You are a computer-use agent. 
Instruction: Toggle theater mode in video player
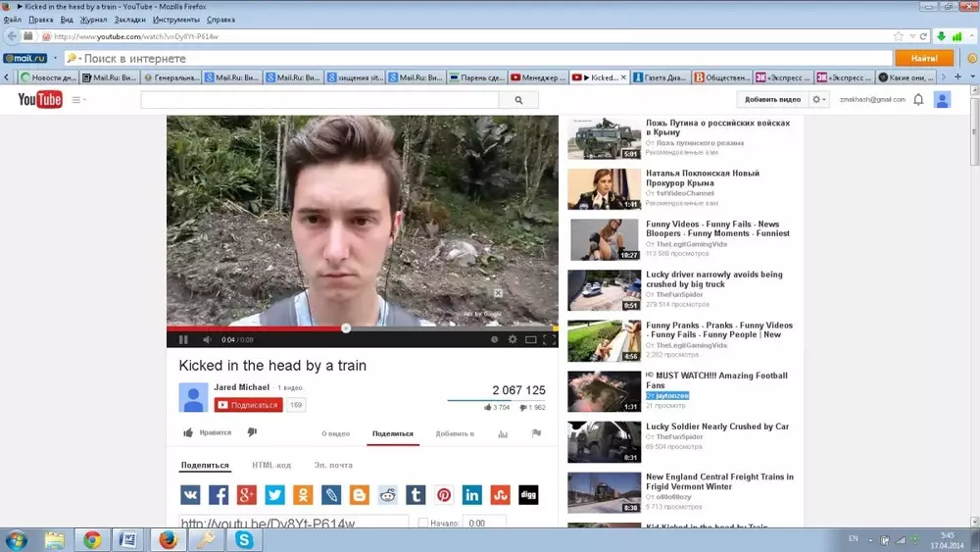coord(531,340)
